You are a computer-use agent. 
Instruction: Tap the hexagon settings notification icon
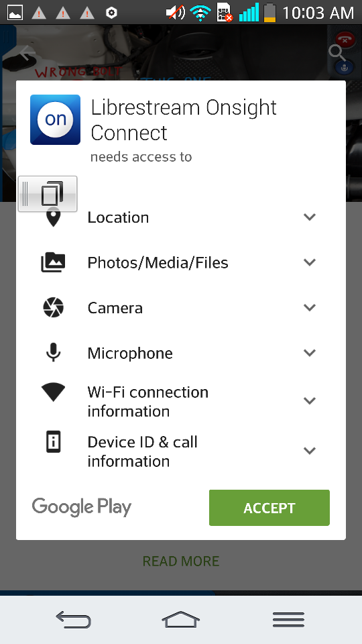(111, 13)
